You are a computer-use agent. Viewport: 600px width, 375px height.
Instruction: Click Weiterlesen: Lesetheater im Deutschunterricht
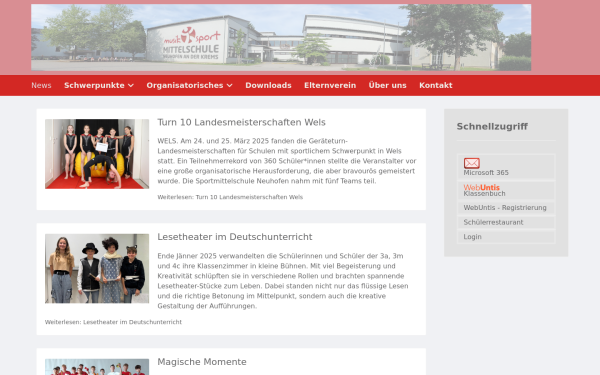click(x=113, y=322)
